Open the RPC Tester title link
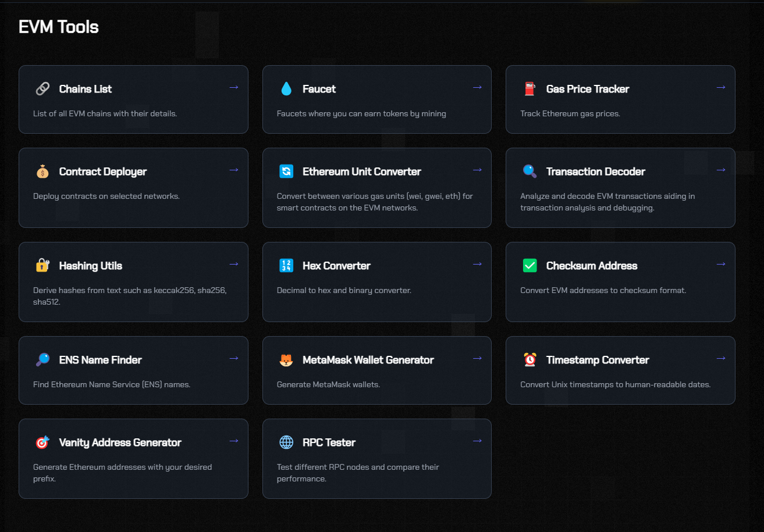764x532 pixels. [x=329, y=442]
